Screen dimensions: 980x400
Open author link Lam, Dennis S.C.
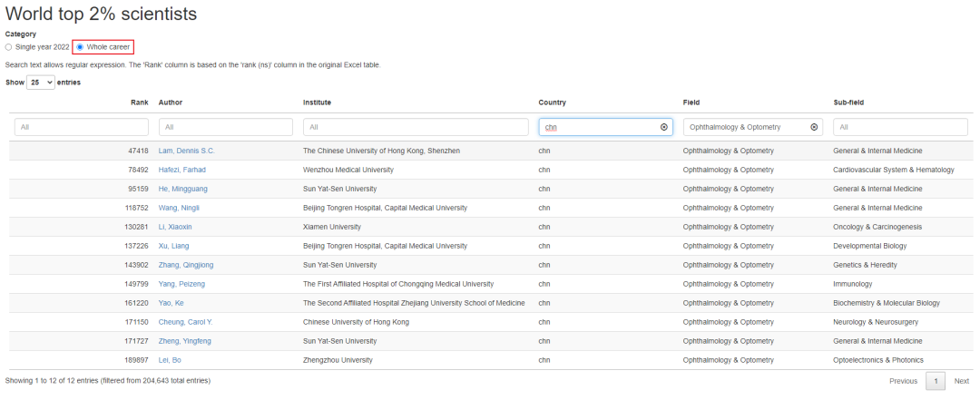(187, 151)
